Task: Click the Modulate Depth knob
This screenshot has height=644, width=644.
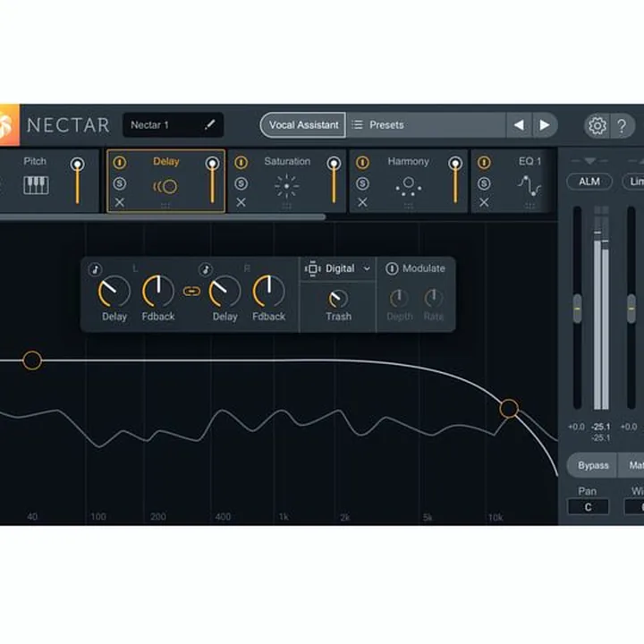Action: [x=399, y=299]
